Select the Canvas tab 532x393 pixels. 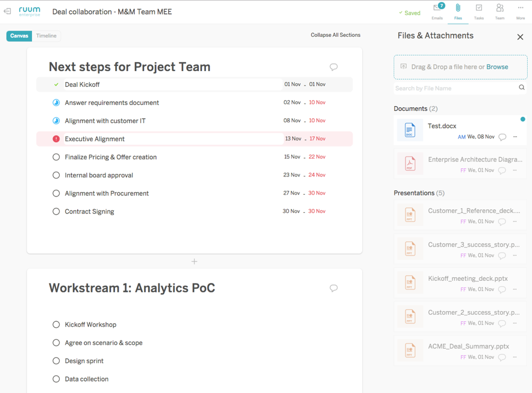tap(19, 36)
